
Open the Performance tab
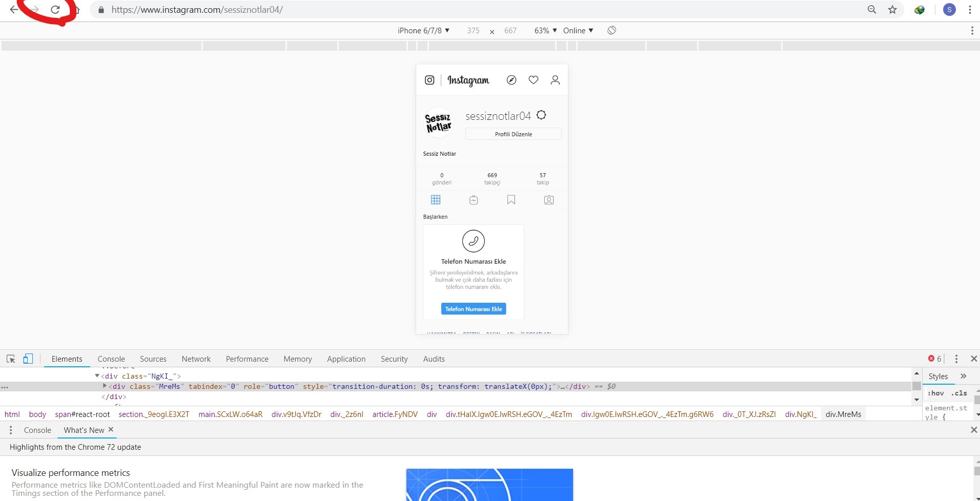[247, 359]
